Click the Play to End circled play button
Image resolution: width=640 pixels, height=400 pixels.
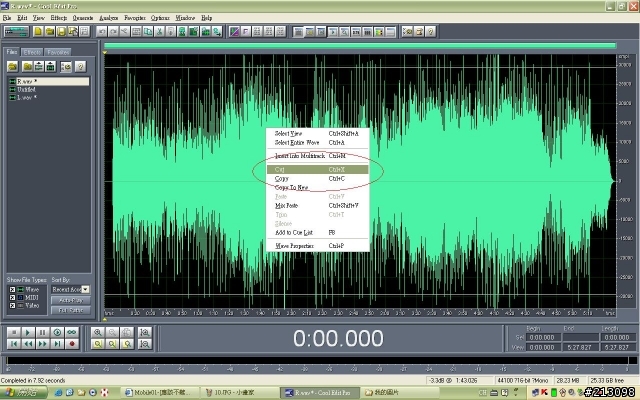click(57, 332)
